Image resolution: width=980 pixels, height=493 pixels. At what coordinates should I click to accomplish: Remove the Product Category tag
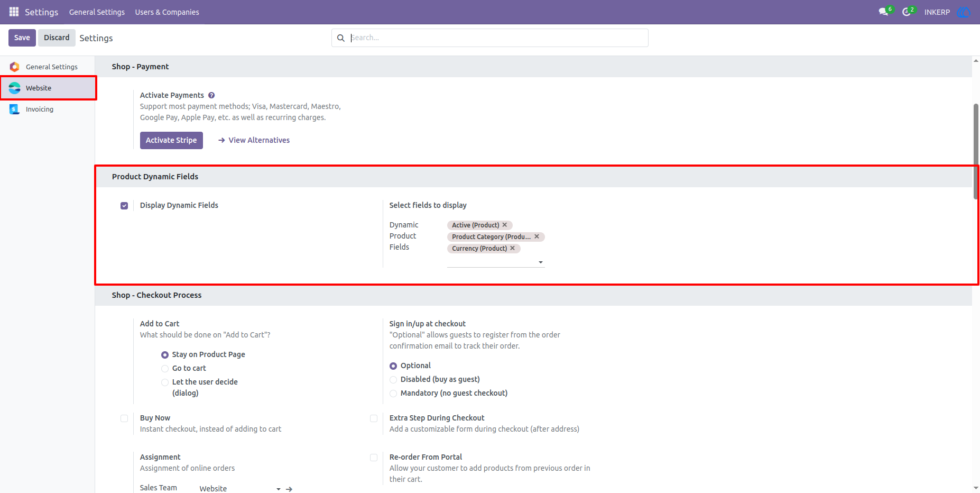[537, 236]
